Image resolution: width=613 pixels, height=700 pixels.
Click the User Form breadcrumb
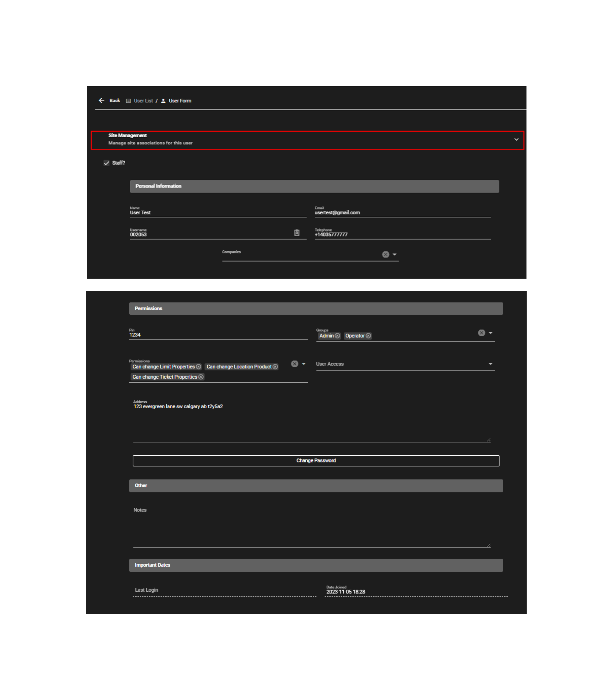pyautogui.click(x=180, y=101)
